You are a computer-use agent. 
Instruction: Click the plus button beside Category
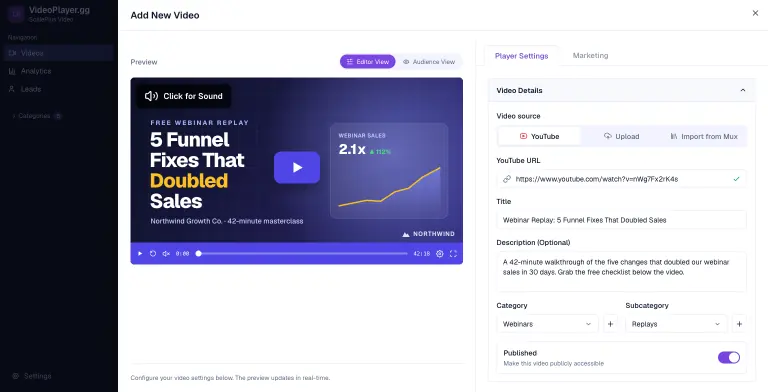[610, 324]
